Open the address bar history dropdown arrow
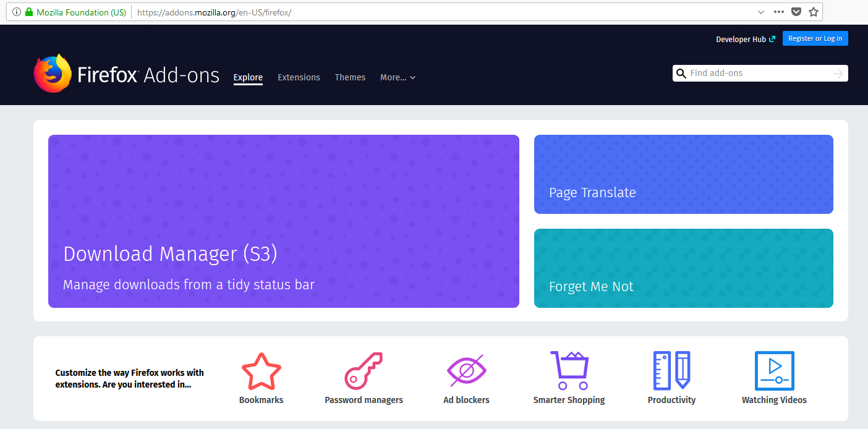This screenshot has width=868, height=429. (761, 12)
